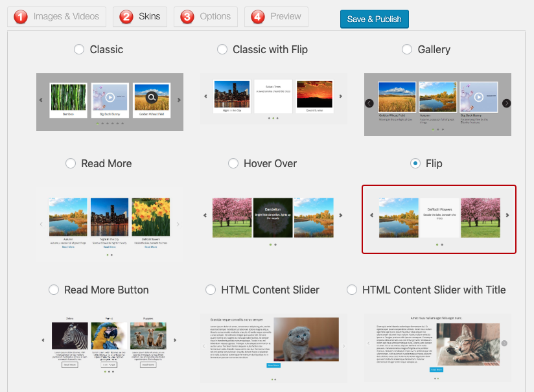Go to the Preview tab
Screen dimensions: 534x392
tap(276, 16)
